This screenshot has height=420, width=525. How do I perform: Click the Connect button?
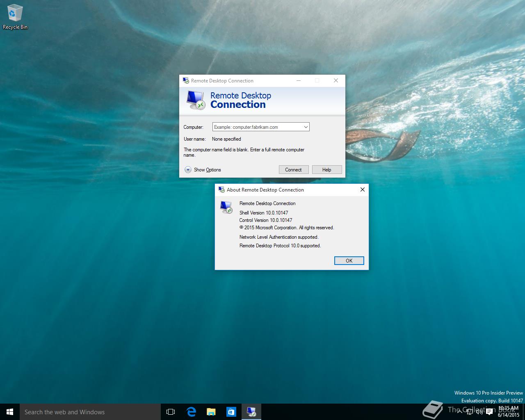pos(293,170)
